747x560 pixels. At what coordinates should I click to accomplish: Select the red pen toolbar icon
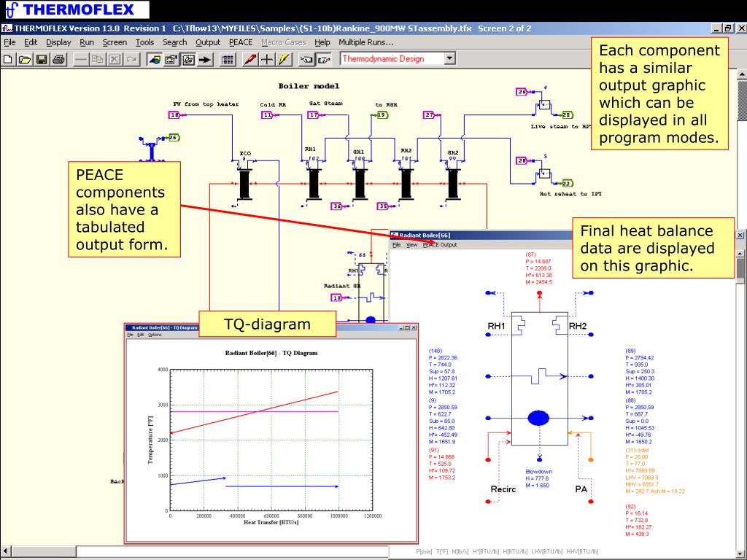coord(250,60)
